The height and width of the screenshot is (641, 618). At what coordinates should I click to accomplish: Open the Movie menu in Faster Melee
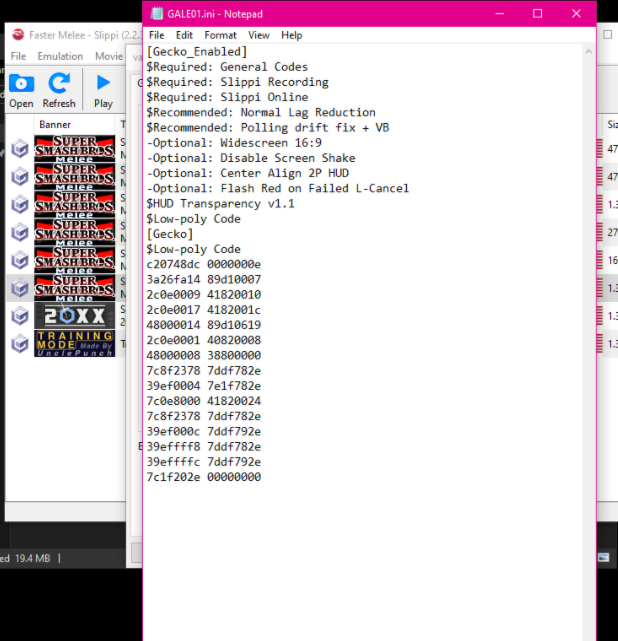coord(109,56)
